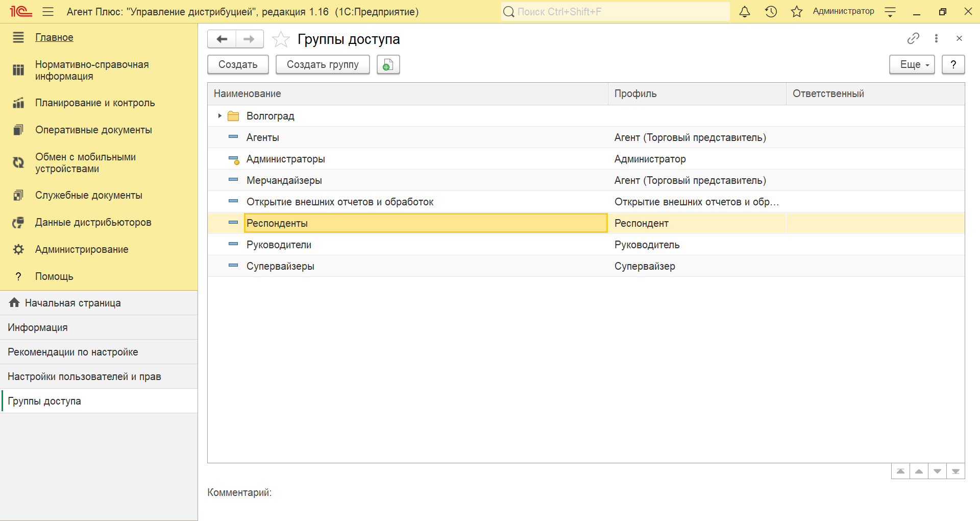Switch to Настройки пользователей и прав tab

click(99, 376)
